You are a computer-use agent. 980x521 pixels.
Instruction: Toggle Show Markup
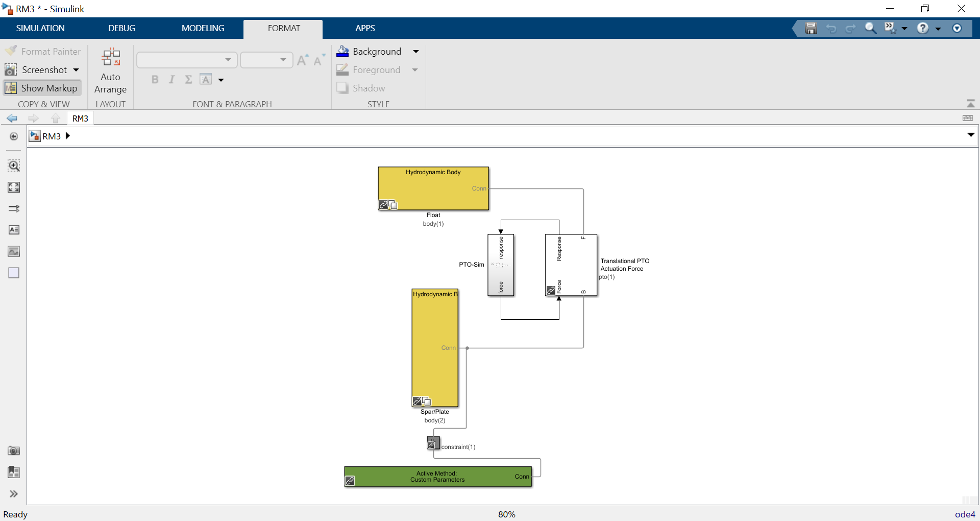click(x=42, y=88)
